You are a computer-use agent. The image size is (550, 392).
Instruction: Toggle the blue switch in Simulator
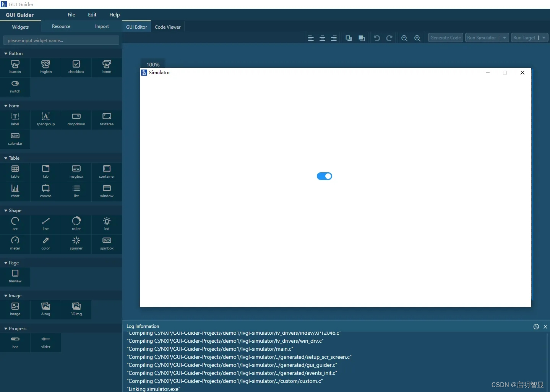(324, 176)
